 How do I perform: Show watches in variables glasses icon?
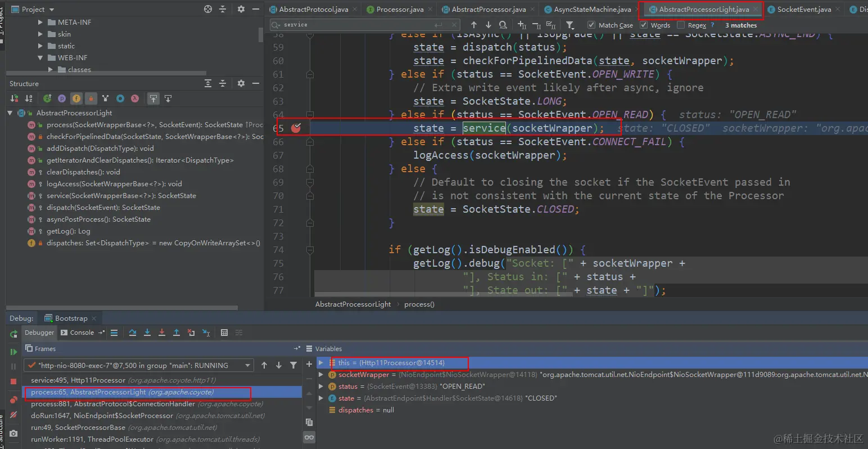(309, 437)
